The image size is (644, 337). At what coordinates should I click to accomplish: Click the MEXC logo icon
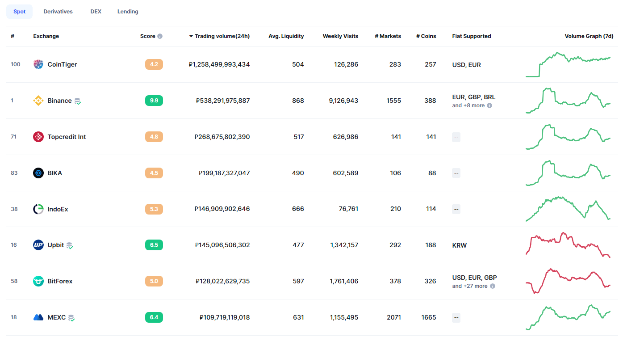point(38,317)
